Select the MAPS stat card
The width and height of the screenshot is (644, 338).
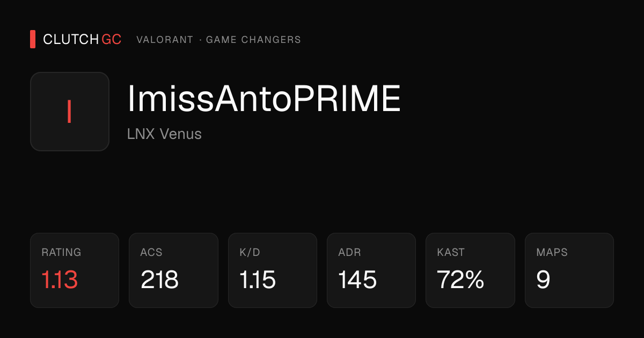[x=569, y=270]
